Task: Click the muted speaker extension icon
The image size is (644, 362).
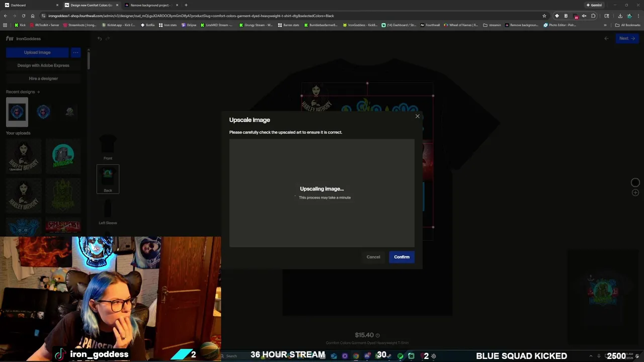Action: pyautogui.click(x=584, y=16)
